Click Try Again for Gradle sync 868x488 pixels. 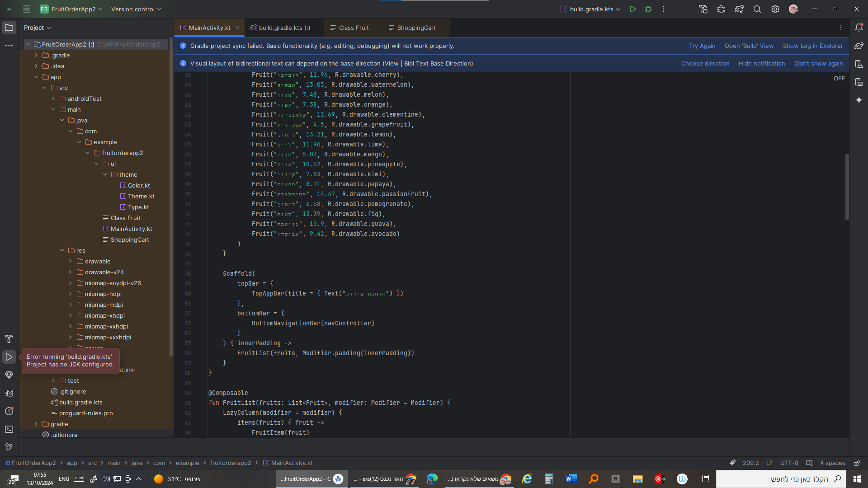tap(702, 46)
